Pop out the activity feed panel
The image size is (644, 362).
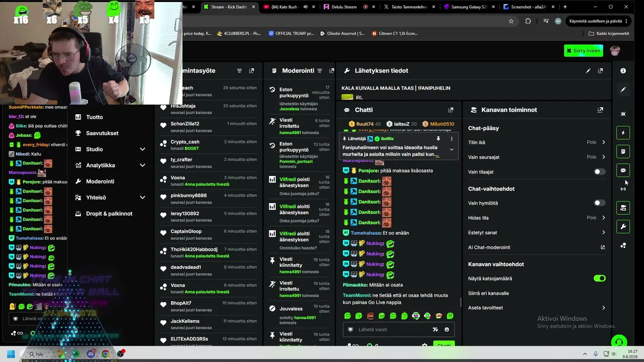click(x=252, y=71)
